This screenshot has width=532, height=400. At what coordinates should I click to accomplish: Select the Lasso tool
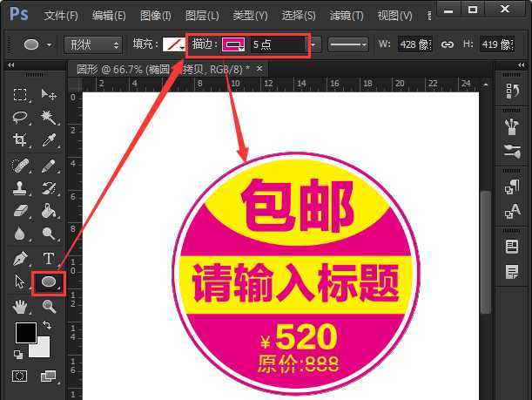point(20,117)
